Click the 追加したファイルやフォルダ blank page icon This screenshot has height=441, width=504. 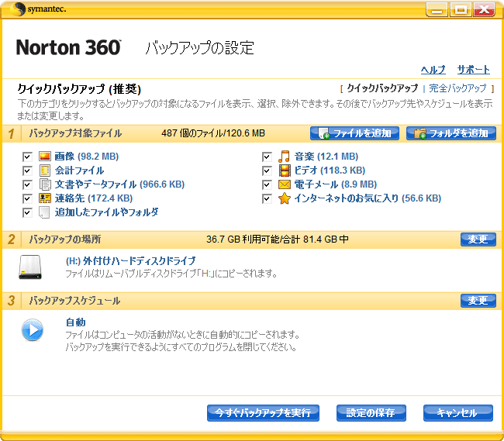[x=44, y=212]
